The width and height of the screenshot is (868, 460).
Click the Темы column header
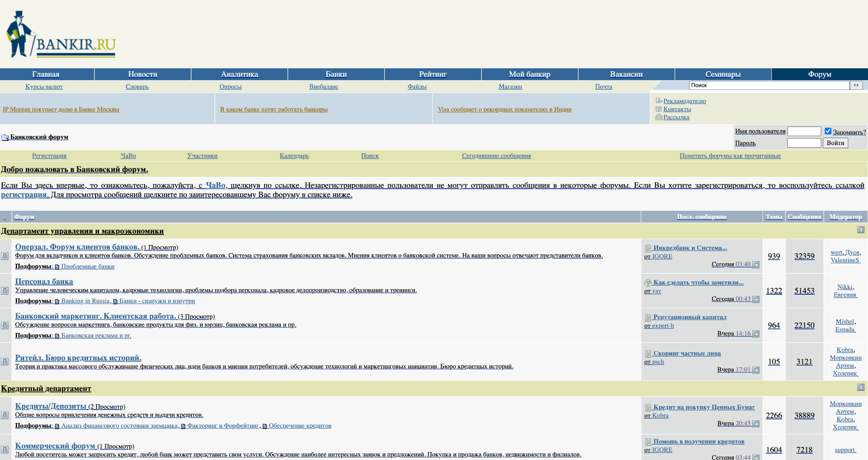click(x=774, y=217)
